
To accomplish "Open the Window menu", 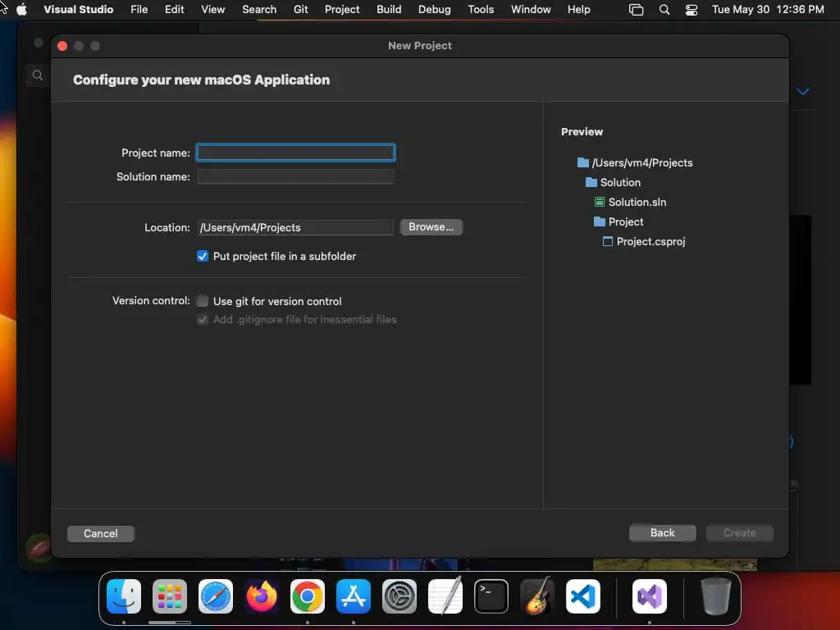I will click(x=531, y=10).
